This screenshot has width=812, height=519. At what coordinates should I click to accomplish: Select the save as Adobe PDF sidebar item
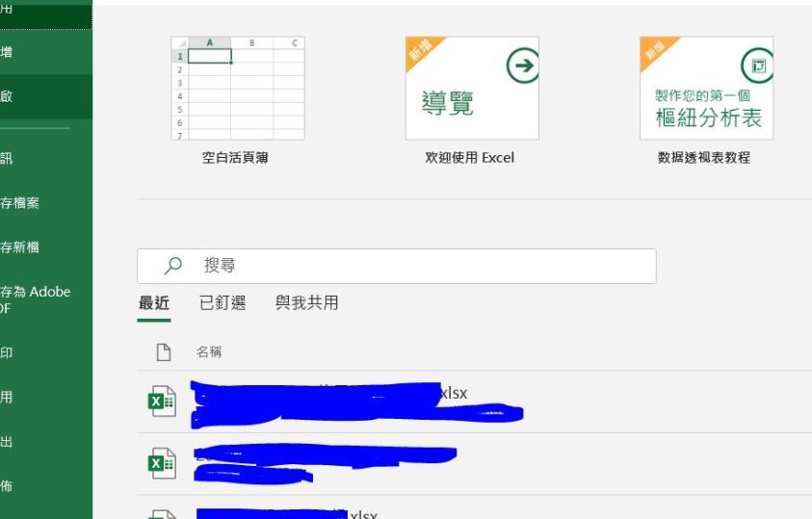pyautogui.click(x=45, y=299)
